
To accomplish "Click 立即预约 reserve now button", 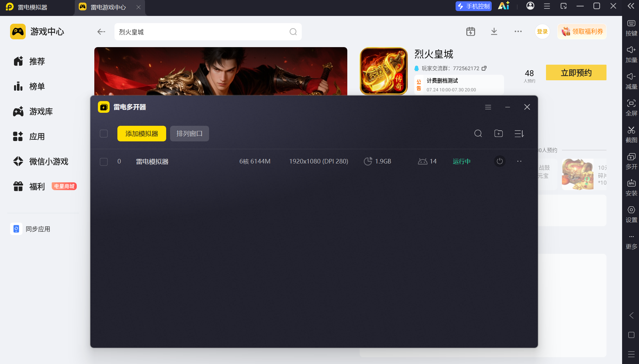I will [576, 72].
